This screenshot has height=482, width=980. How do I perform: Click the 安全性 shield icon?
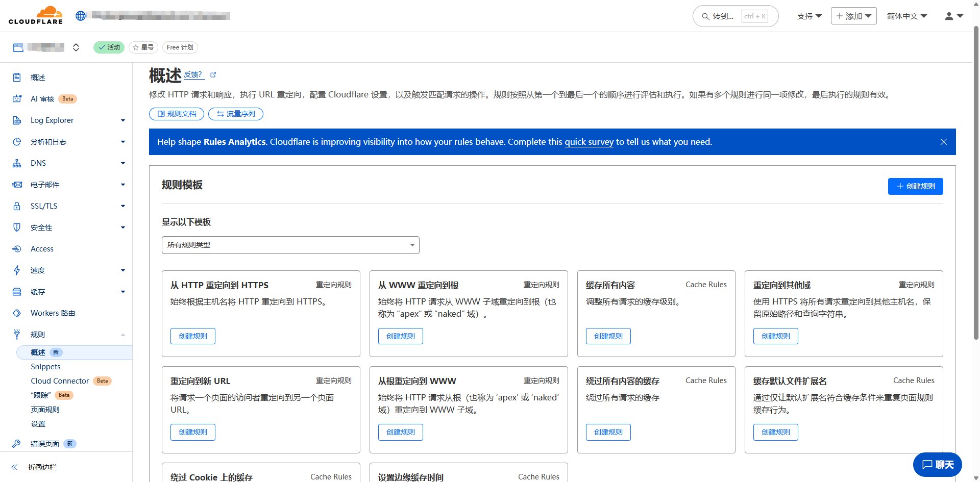(x=17, y=227)
